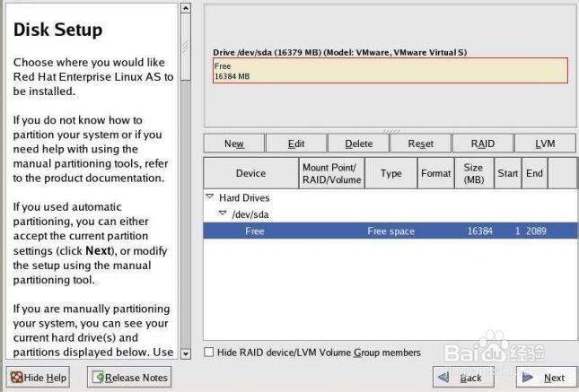Click the Drive /dev/sda (16379 MB) label
Image resolution: width=579 pixels, height=392 pixels.
(x=339, y=52)
